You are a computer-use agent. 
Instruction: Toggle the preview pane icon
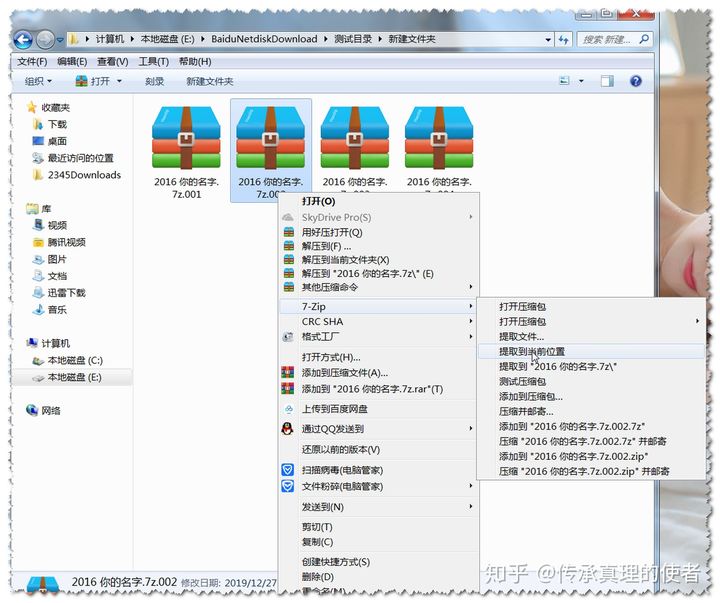(x=607, y=81)
